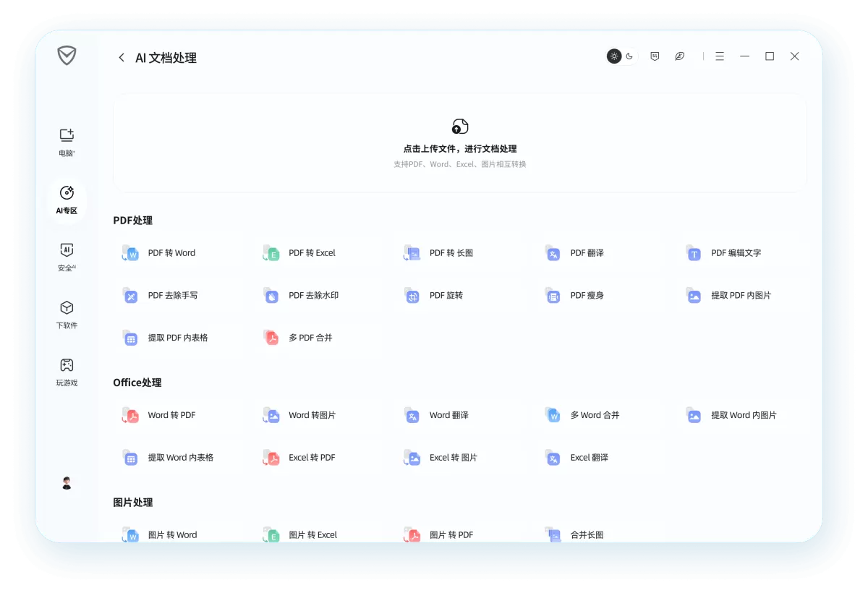Switch to light theme sun toggle
Viewport: 868px width, 593px height.
614,56
